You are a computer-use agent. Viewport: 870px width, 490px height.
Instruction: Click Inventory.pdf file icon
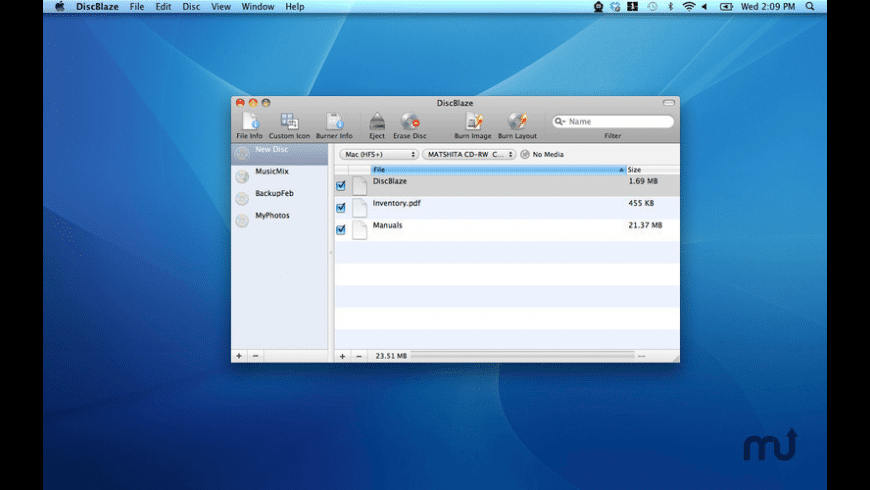point(360,208)
